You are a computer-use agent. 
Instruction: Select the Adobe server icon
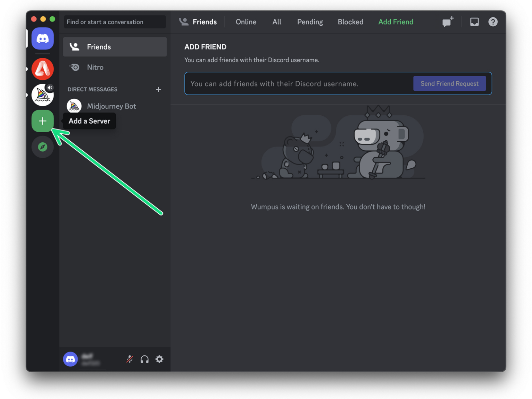tap(43, 69)
